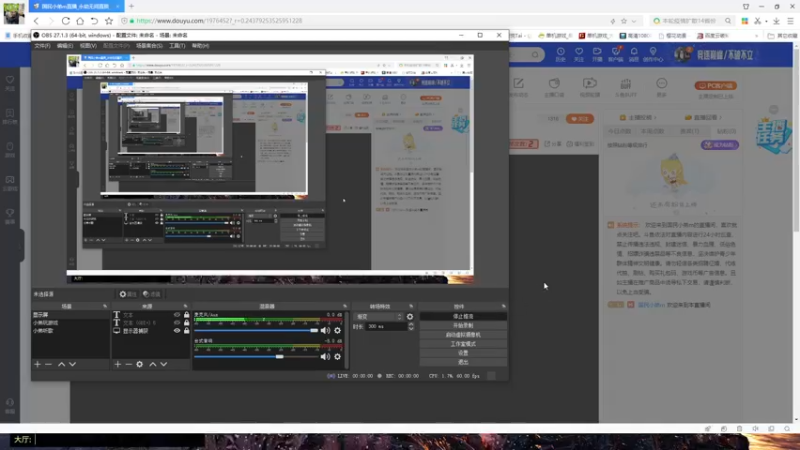Open the OBS 场景集合(S) menu
The image size is (800, 450).
point(149,46)
